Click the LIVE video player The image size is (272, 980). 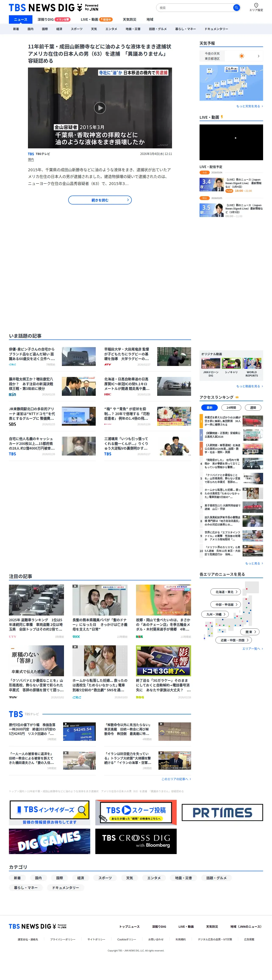(x=231, y=142)
